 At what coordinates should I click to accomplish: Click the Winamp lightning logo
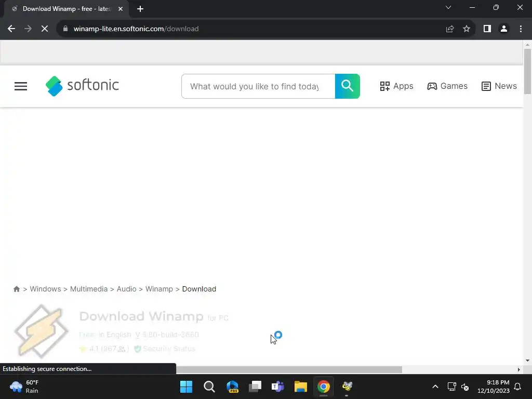42,331
